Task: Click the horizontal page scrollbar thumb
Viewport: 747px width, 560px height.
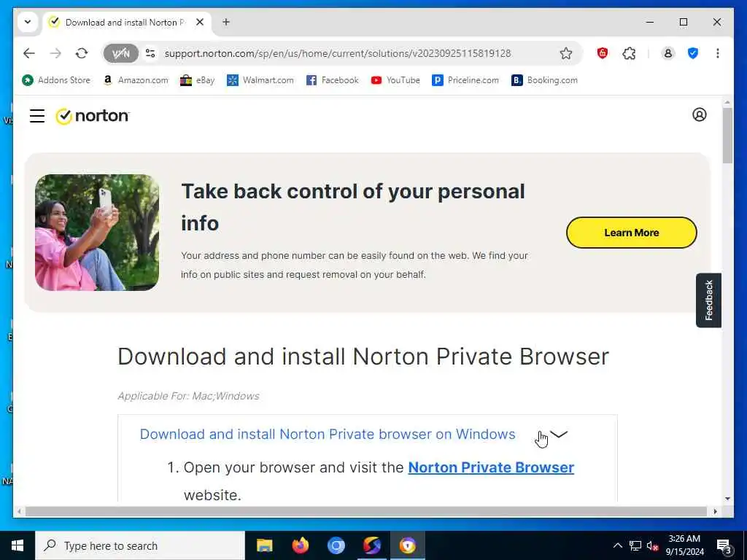Action: point(365,511)
